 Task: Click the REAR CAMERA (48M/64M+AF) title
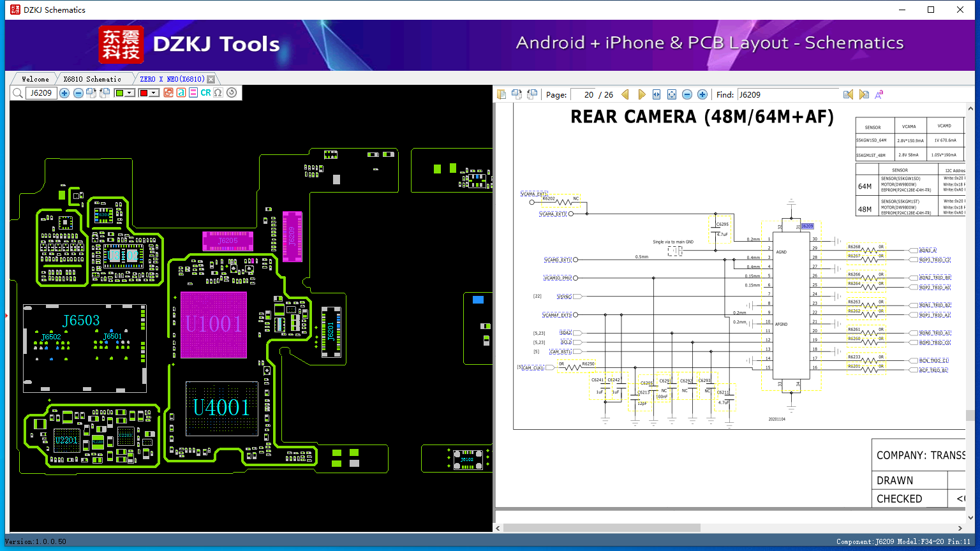point(702,117)
